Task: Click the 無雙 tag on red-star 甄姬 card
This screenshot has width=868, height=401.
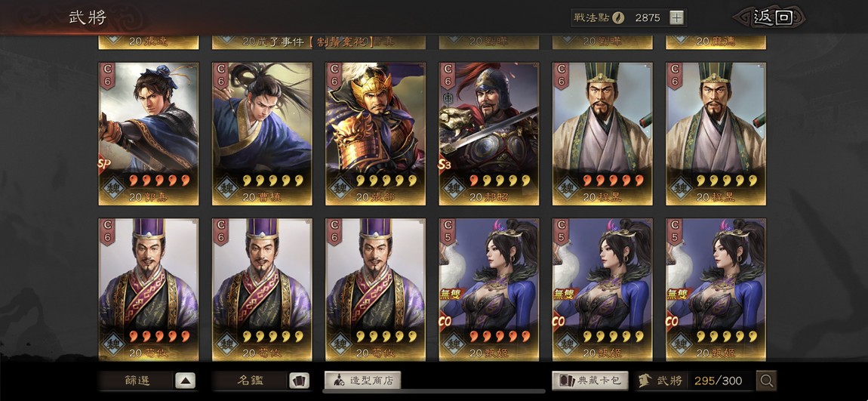Action: tap(448, 294)
